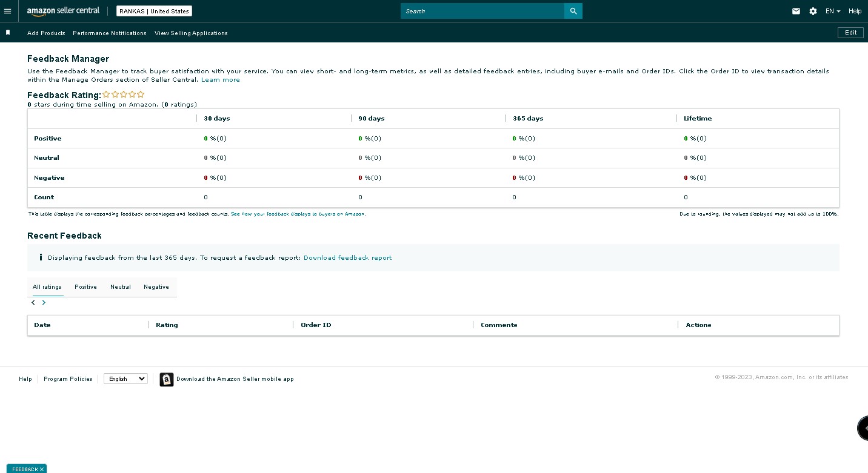Click the Rating column header
868x473 pixels.
pos(167,325)
